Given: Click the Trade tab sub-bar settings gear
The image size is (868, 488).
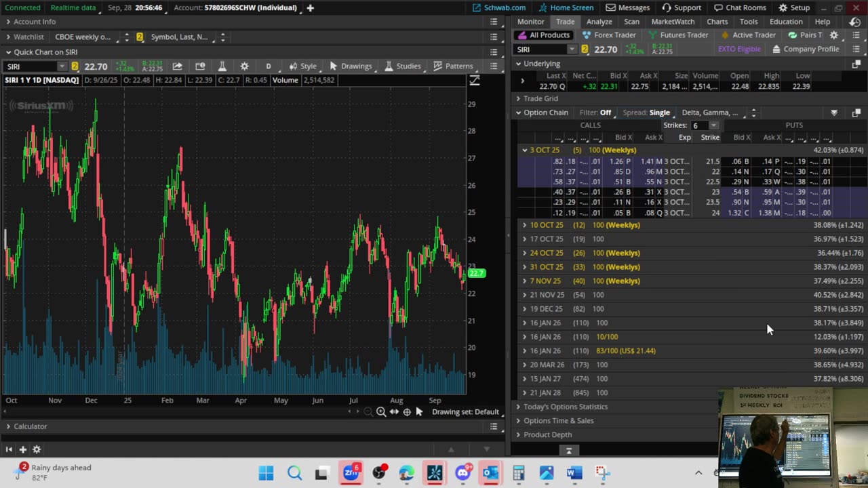Looking at the screenshot, I should click(x=834, y=35).
